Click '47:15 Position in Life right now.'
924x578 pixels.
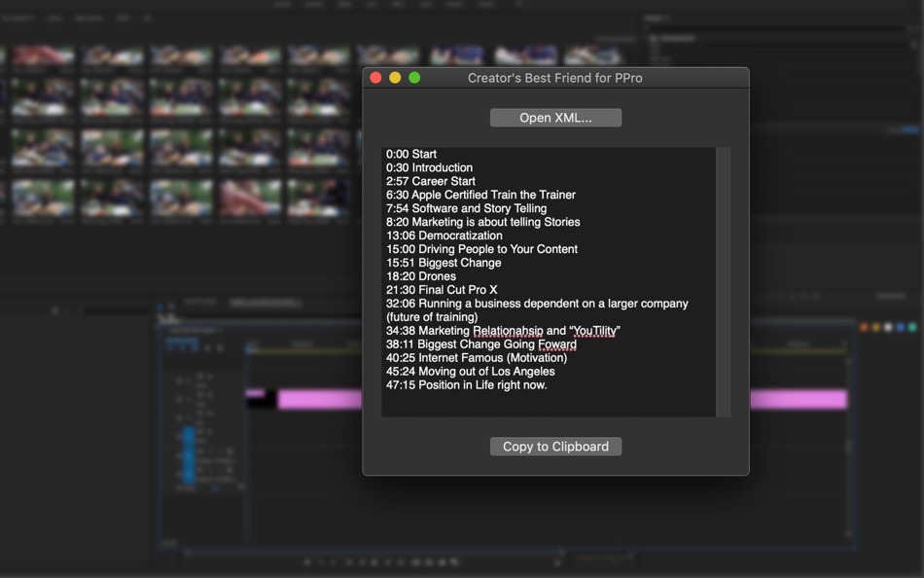click(467, 384)
